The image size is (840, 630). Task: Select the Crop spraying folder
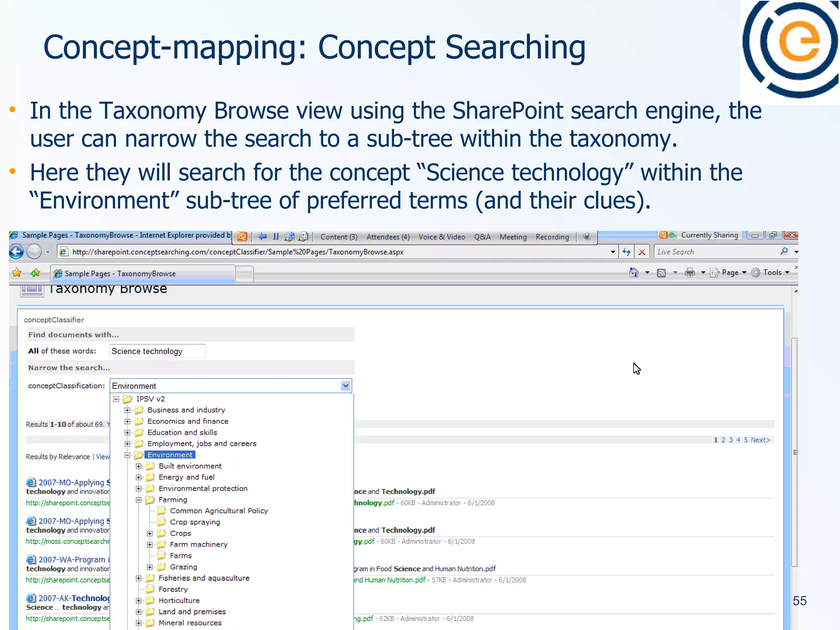pos(195,522)
